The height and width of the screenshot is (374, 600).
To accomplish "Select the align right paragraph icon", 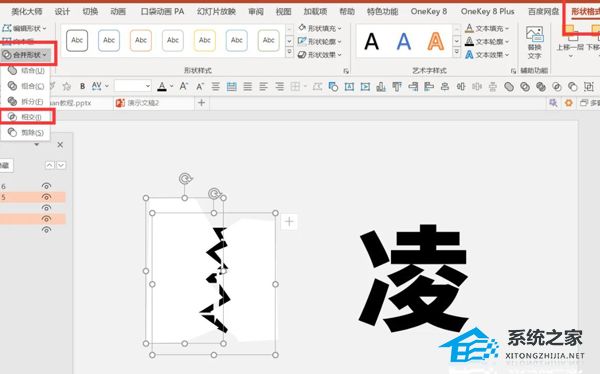I will click(280, 87).
